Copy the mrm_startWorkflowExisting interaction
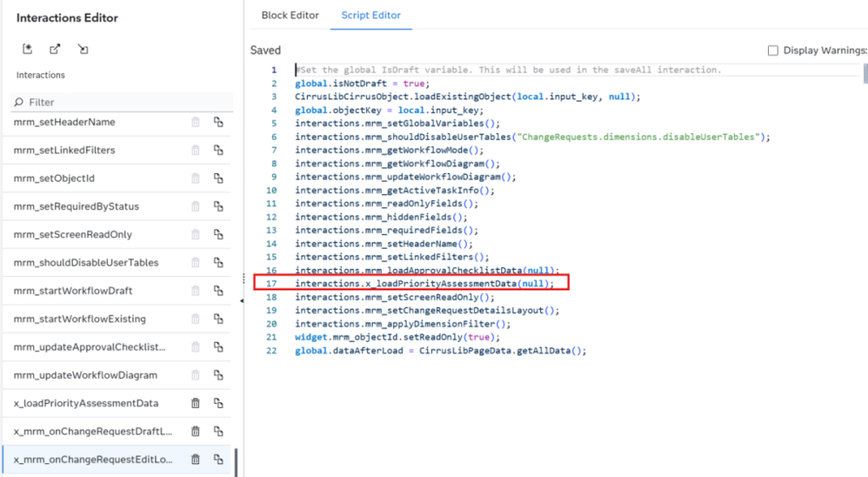Viewport: 868px width, 477px height. pyautogui.click(x=218, y=319)
